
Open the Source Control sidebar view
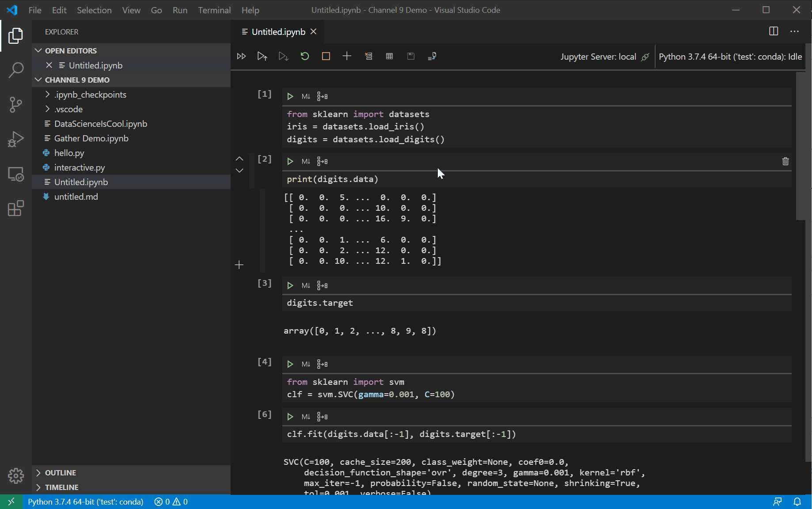click(16, 105)
